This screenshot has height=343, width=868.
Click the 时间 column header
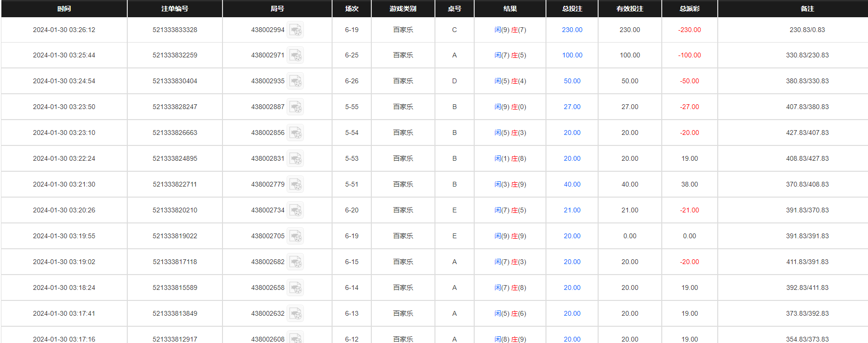click(64, 9)
